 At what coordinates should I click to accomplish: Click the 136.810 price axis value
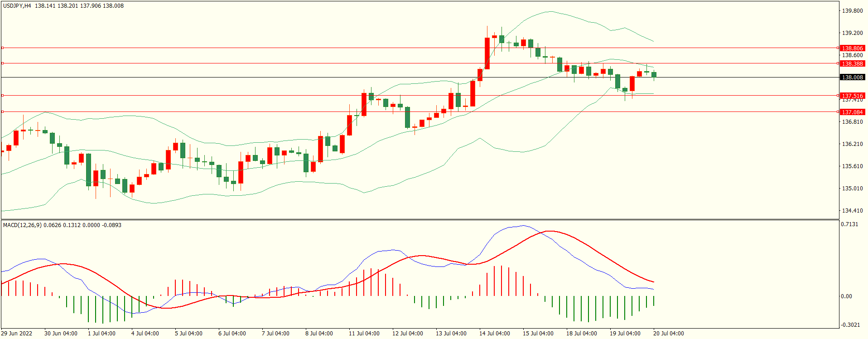(x=852, y=122)
